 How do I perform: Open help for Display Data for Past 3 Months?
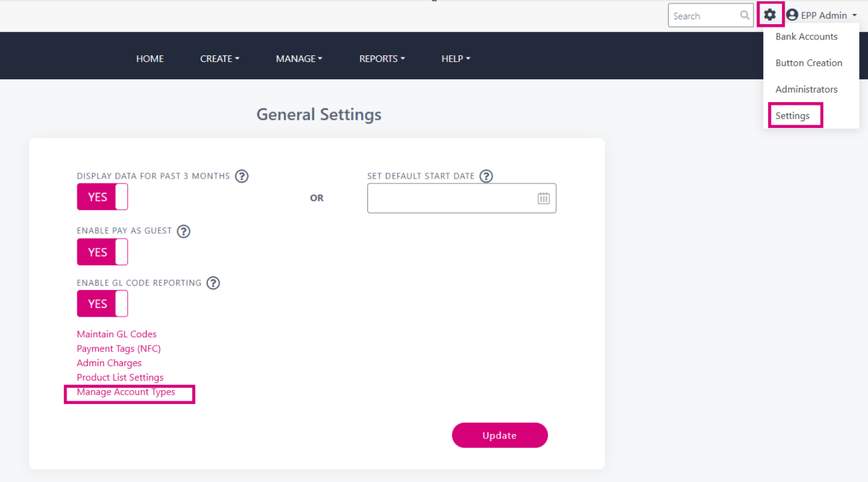point(242,177)
